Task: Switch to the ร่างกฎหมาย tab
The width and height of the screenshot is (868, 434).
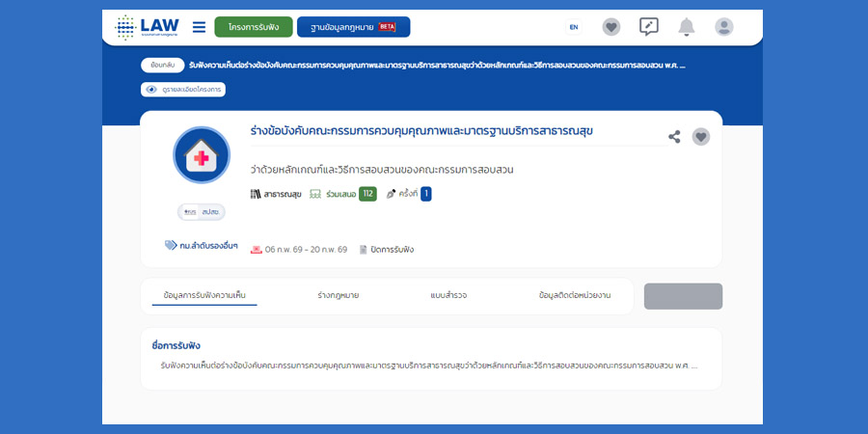Action: pos(338,295)
